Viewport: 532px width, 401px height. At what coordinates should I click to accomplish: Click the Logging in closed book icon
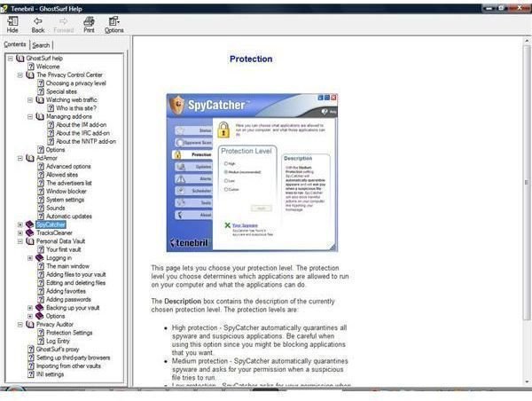click(x=40, y=258)
